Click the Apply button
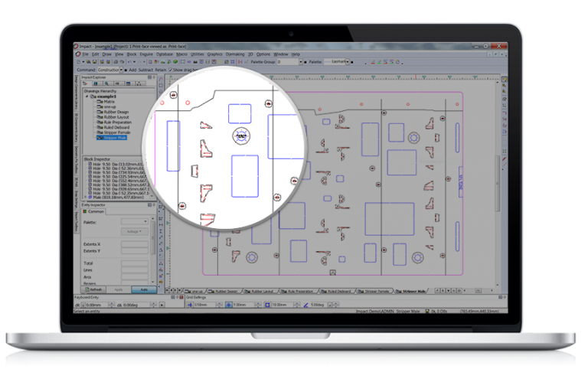This screenshot has height=392, width=588. pyautogui.click(x=119, y=289)
